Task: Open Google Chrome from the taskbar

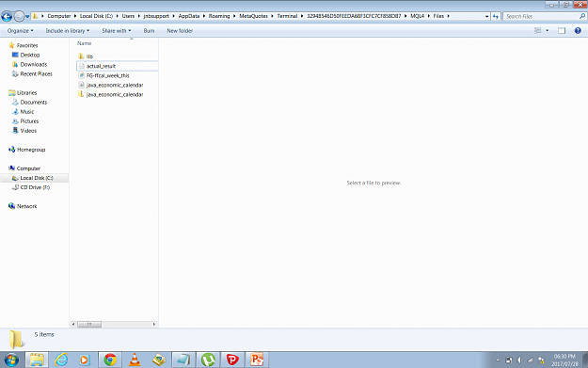Action: (x=110, y=360)
